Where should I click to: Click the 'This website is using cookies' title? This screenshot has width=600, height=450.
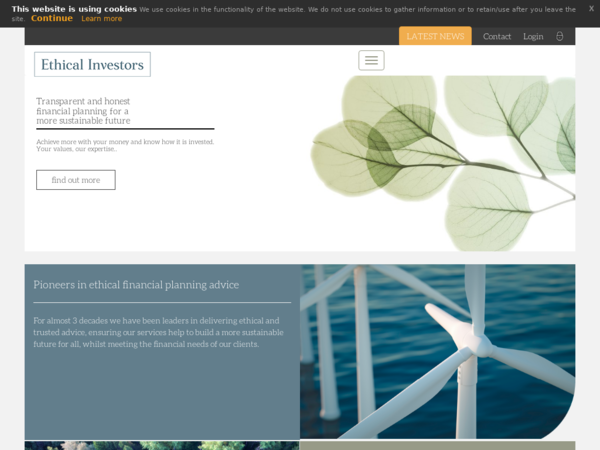[x=74, y=9]
